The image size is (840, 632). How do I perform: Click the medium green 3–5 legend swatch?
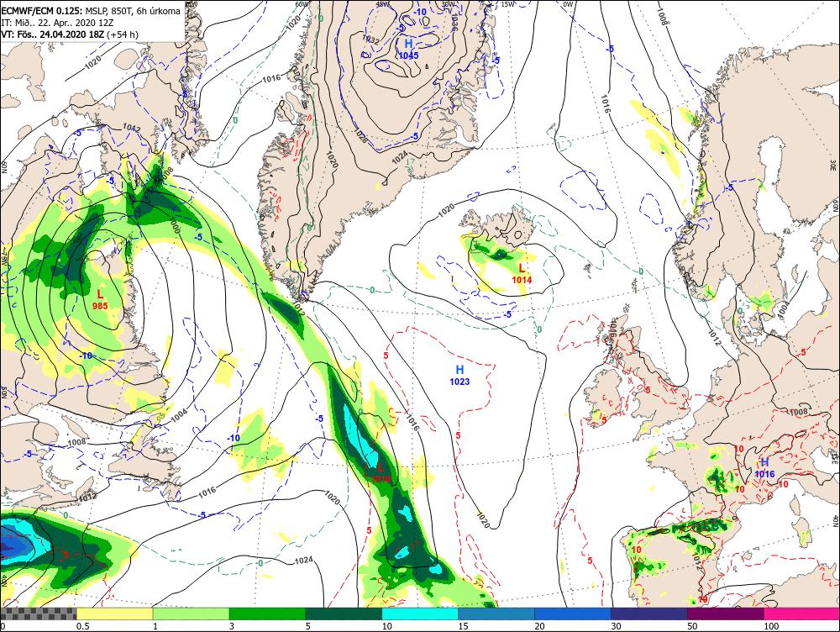pyautogui.click(x=267, y=614)
